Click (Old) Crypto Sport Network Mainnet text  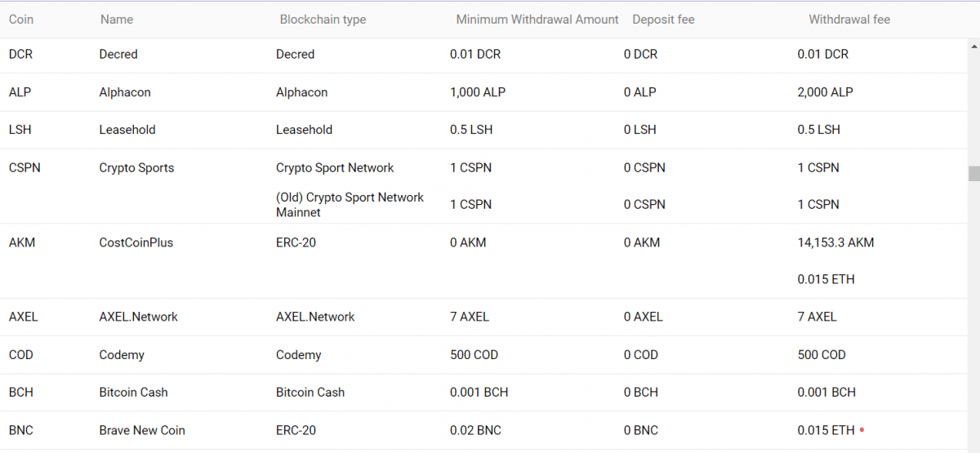point(350,205)
